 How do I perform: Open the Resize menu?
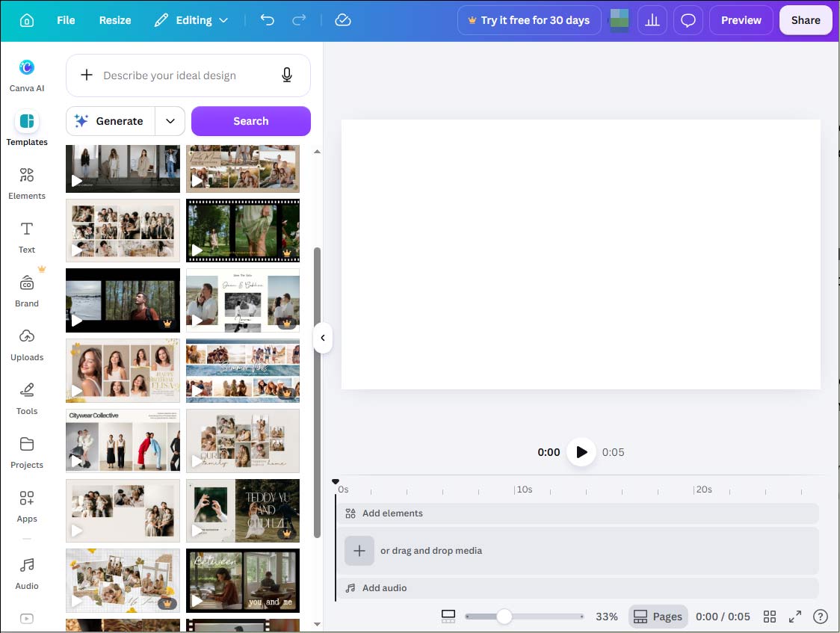tap(115, 20)
